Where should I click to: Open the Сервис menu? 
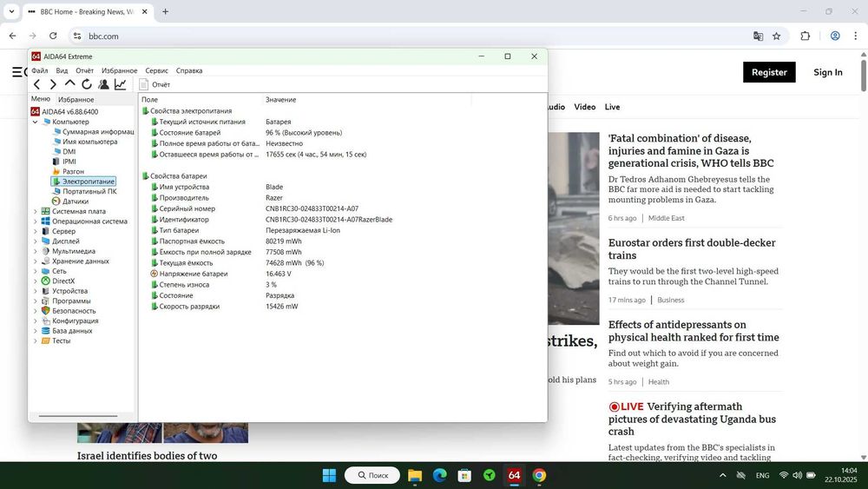[156, 70]
